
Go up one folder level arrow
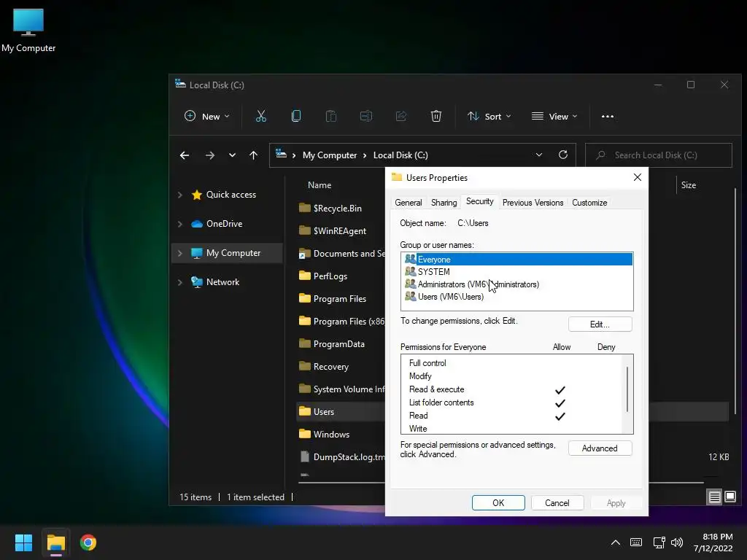(253, 155)
